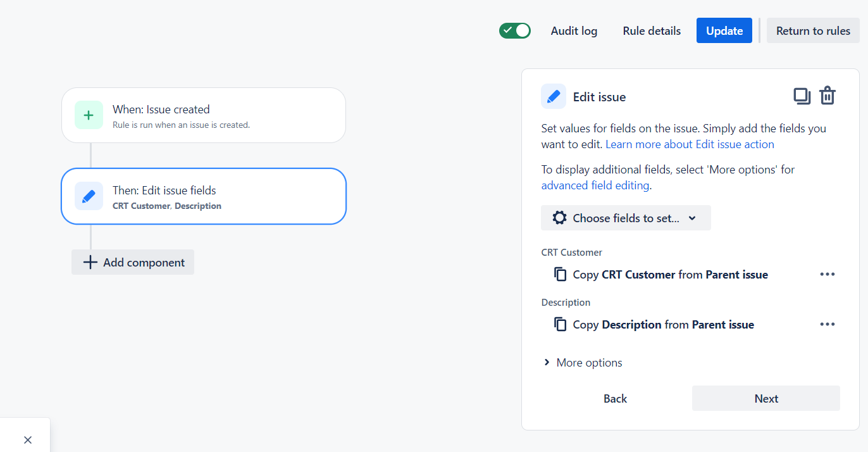Image resolution: width=868 pixels, height=452 pixels.
Task: Open the Audit log tab
Action: pos(574,30)
